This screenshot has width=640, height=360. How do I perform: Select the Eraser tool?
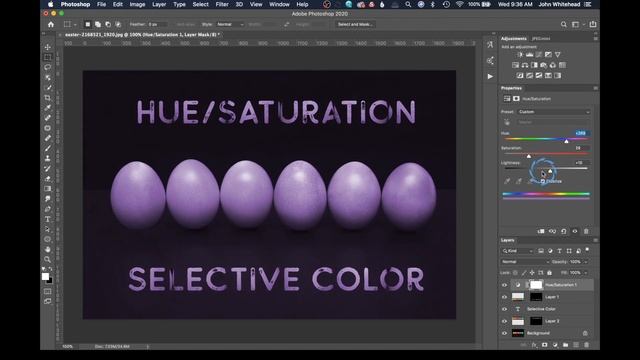point(48,178)
